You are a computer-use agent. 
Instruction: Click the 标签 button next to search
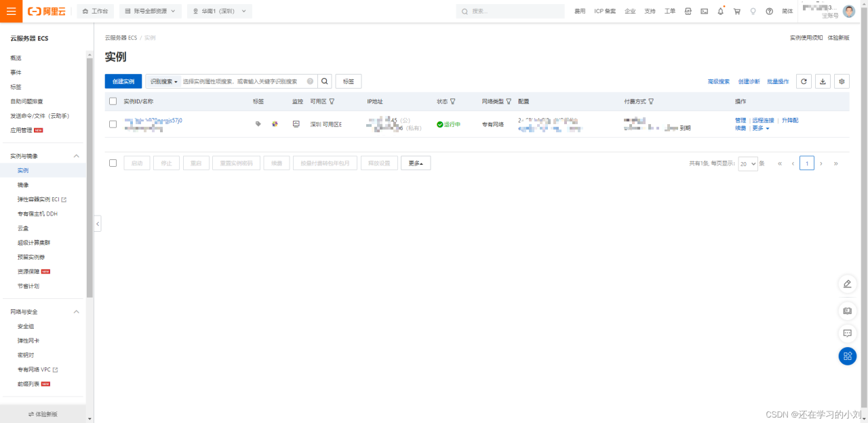point(349,81)
